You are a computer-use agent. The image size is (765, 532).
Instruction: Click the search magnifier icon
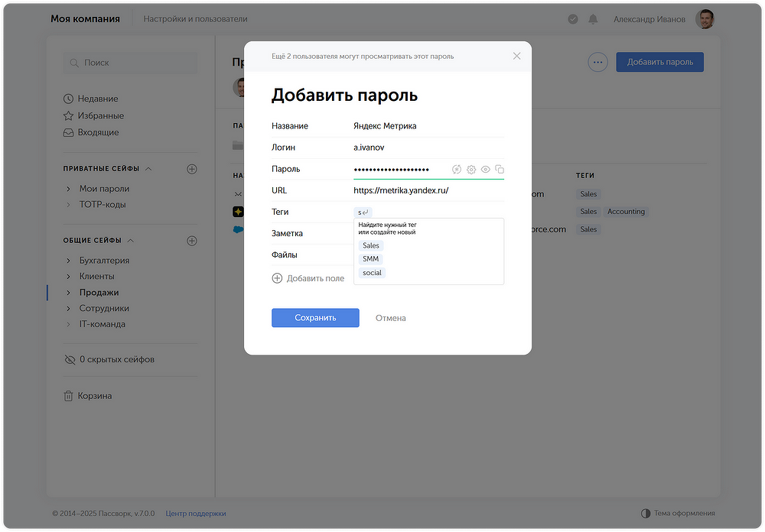click(74, 63)
